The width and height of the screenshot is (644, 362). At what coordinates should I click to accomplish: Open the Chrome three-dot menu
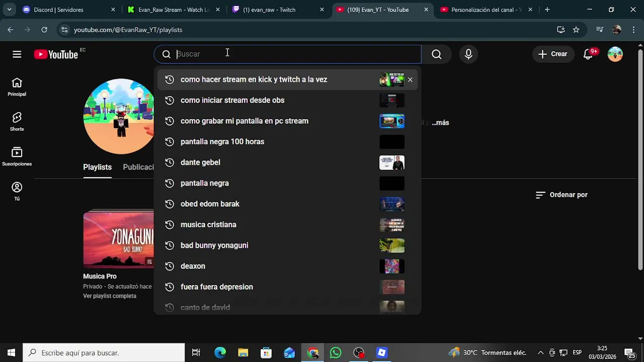coord(633,30)
